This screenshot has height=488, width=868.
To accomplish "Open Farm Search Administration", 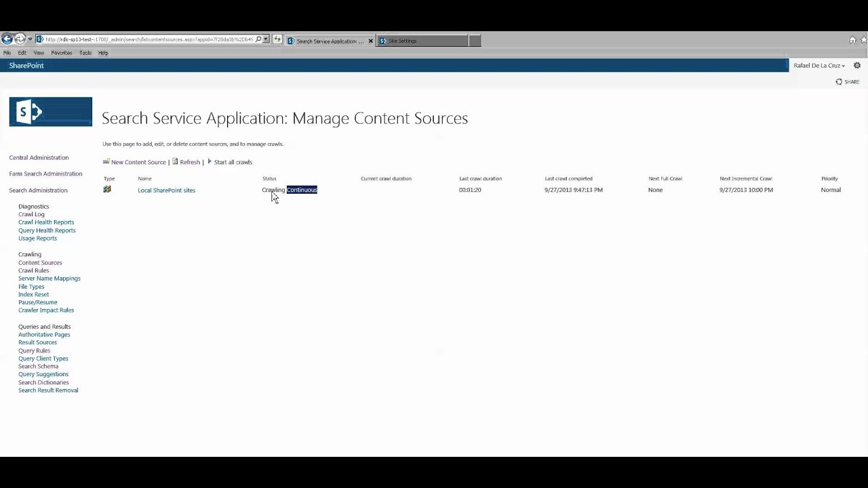I will pyautogui.click(x=45, y=174).
